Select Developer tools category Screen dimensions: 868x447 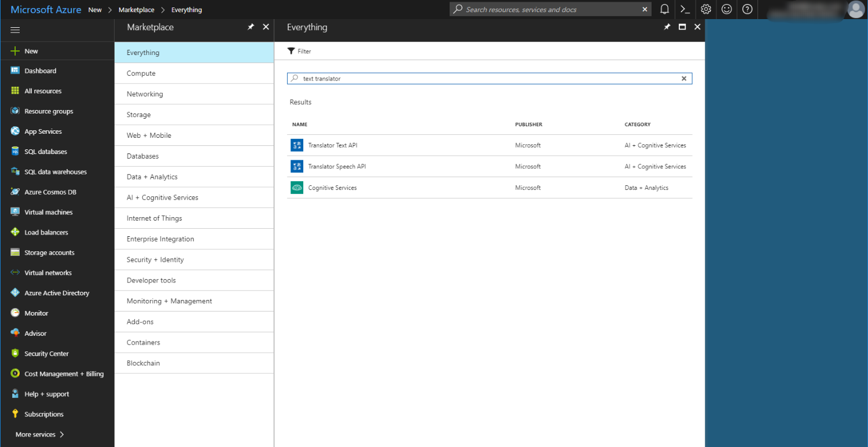coord(194,280)
